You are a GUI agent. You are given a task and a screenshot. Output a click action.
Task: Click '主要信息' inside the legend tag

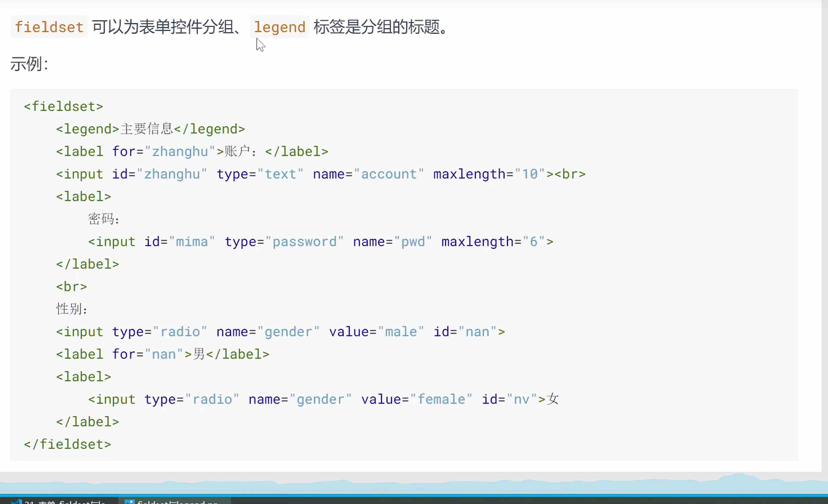click(146, 129)
